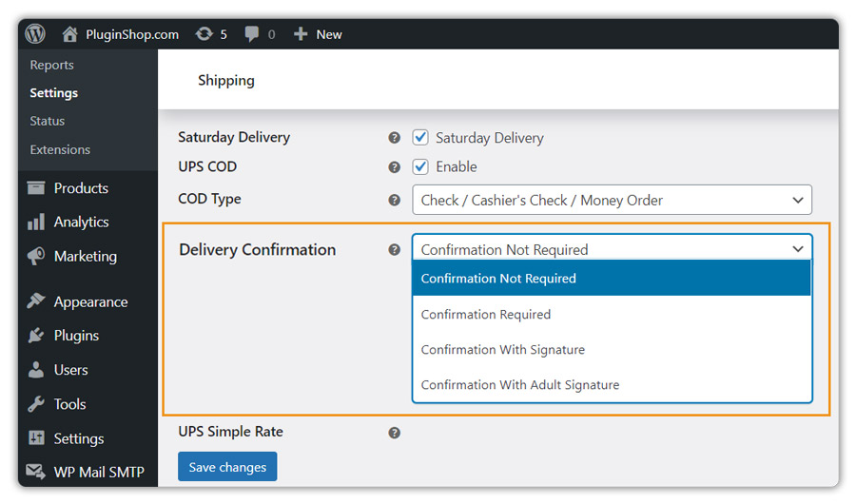Open the COD Type dropdown
This screenshot has width=856, height=504.
(x=612, y=200)
